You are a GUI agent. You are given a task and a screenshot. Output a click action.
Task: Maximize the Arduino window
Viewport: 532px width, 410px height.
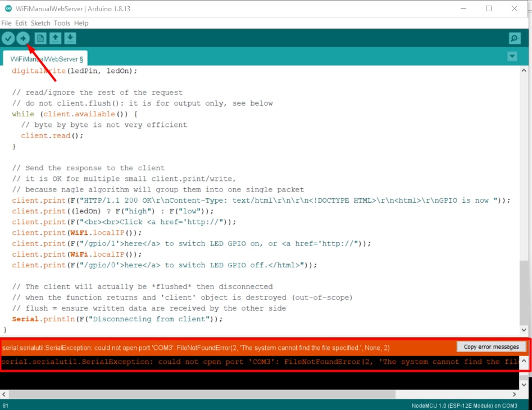(x=489, y=8)
